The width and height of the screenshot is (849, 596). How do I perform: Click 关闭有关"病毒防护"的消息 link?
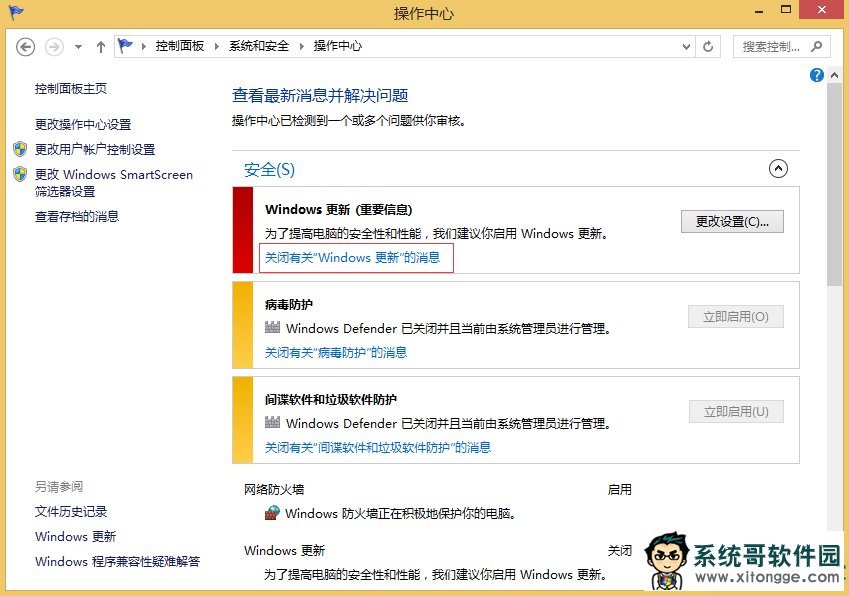pyautogui.click(x=335, y=352)
